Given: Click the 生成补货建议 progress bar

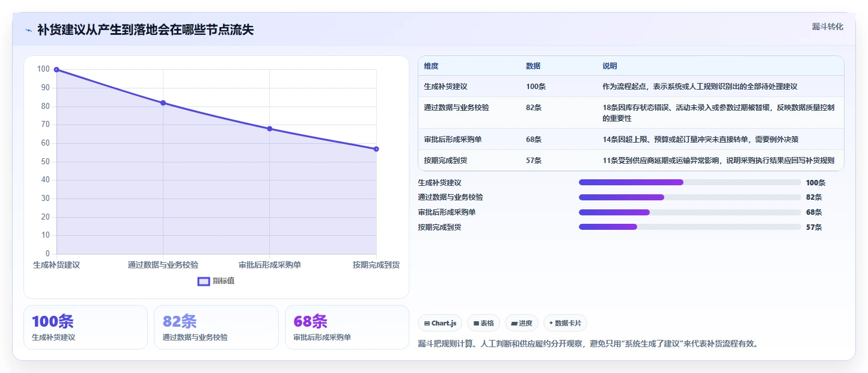Looking at the screenshot, I should [690, 182].
